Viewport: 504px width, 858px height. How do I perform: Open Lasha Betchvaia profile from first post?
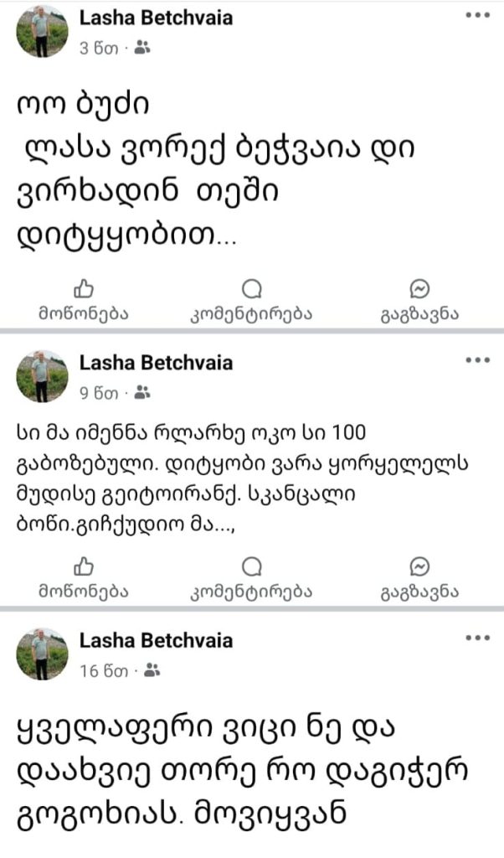pos(156,18)
